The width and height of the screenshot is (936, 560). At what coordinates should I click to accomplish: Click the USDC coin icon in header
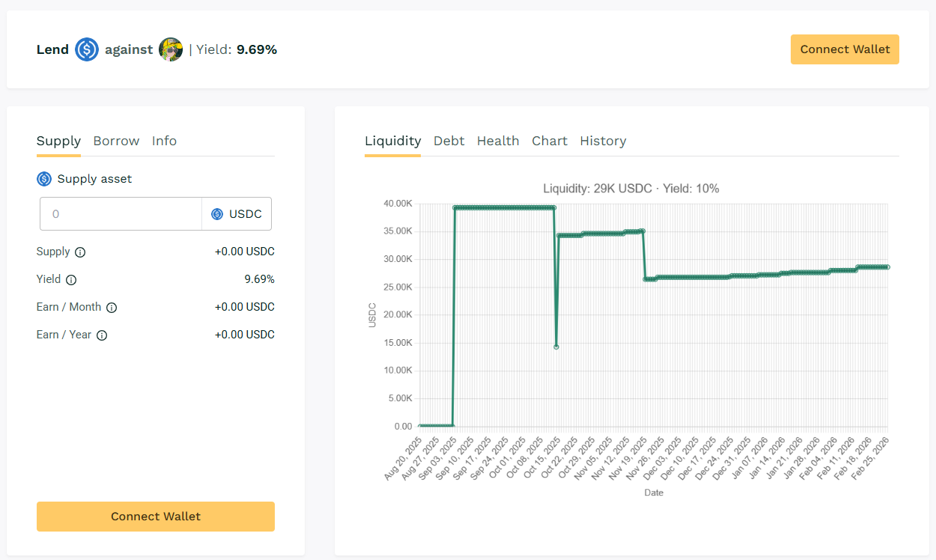tap(87, 49)
